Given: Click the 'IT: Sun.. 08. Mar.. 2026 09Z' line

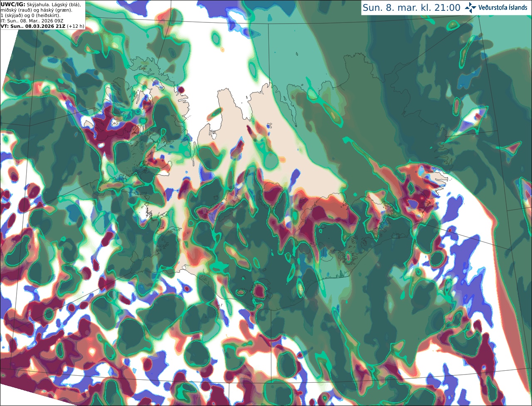Looking at the screenshot, I should pyautogui.click(x=32, y=20).
